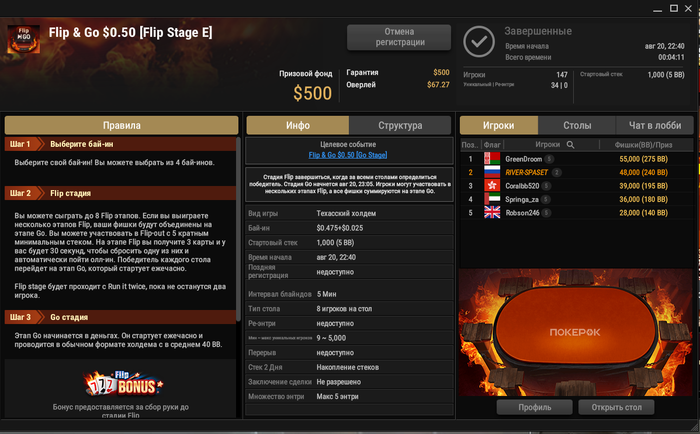The image size is (700, 434).
Task: Select the Инфо tab
Action: (298, 125)
